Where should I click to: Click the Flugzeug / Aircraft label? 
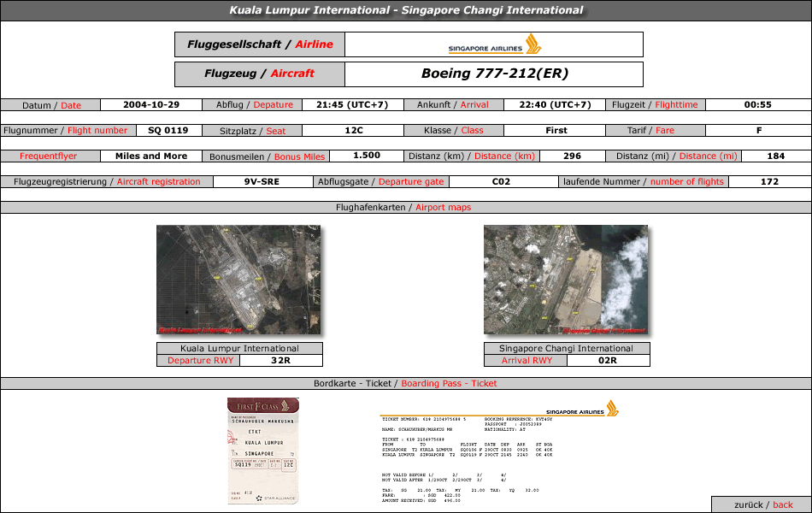pyautogui.click(x=260, y=74)
